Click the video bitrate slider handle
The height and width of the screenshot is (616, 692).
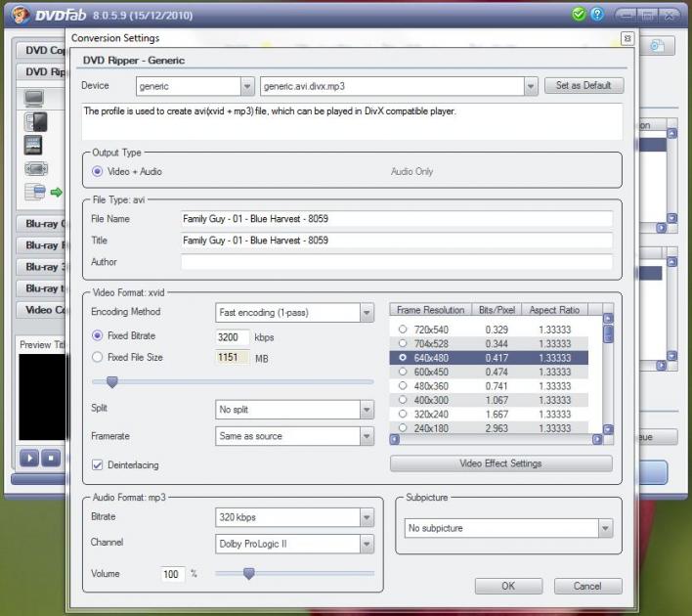pyautogui.click(x=112, y=382)
